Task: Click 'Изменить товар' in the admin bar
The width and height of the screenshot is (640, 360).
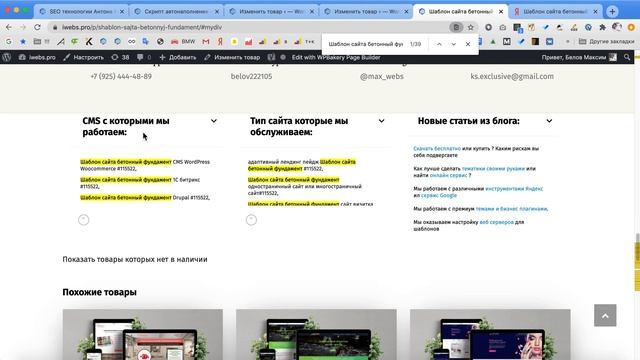Action: point(232,57)
